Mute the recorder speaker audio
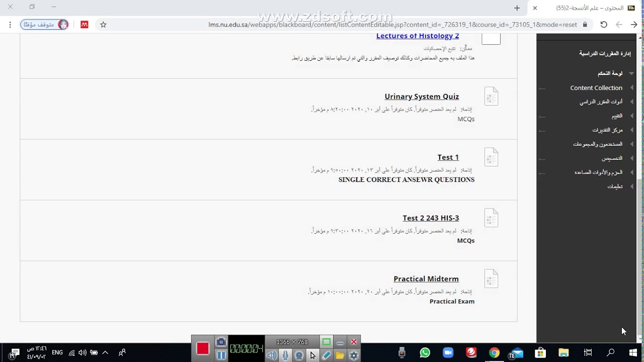 [x=272, y=355]
